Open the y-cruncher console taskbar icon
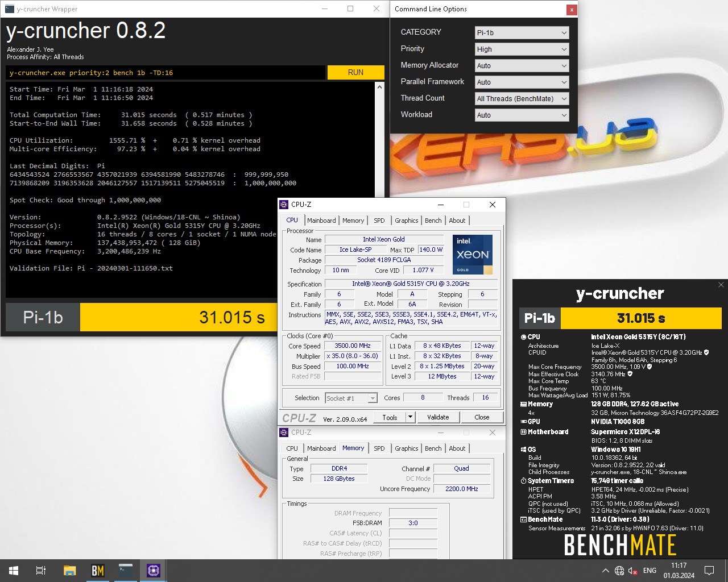 click(x=126, y=571)
